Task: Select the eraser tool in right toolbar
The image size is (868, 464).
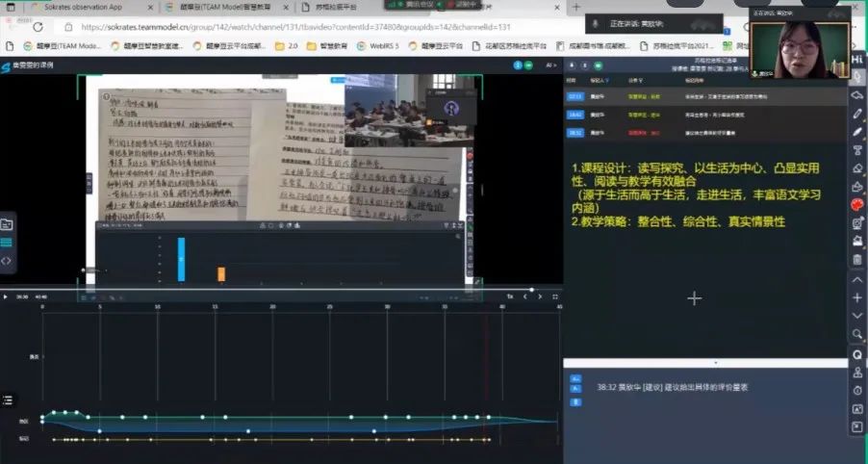Action: click(x=857, y=168)
